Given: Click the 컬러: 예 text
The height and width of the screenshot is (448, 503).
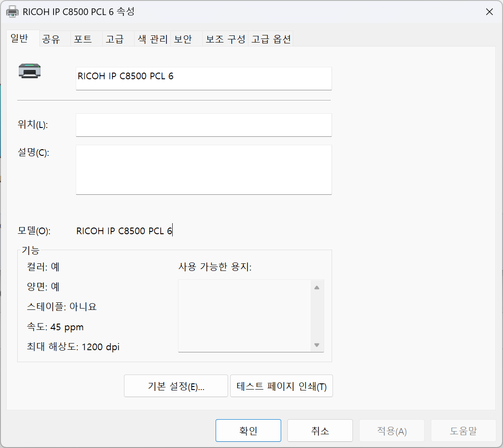Looking at the screenshot, I should coord(43,267).
